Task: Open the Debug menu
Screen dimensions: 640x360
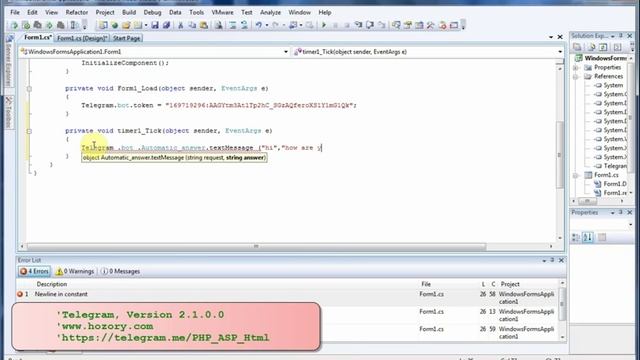Action: pyautogui.click(x=152, y=12)
